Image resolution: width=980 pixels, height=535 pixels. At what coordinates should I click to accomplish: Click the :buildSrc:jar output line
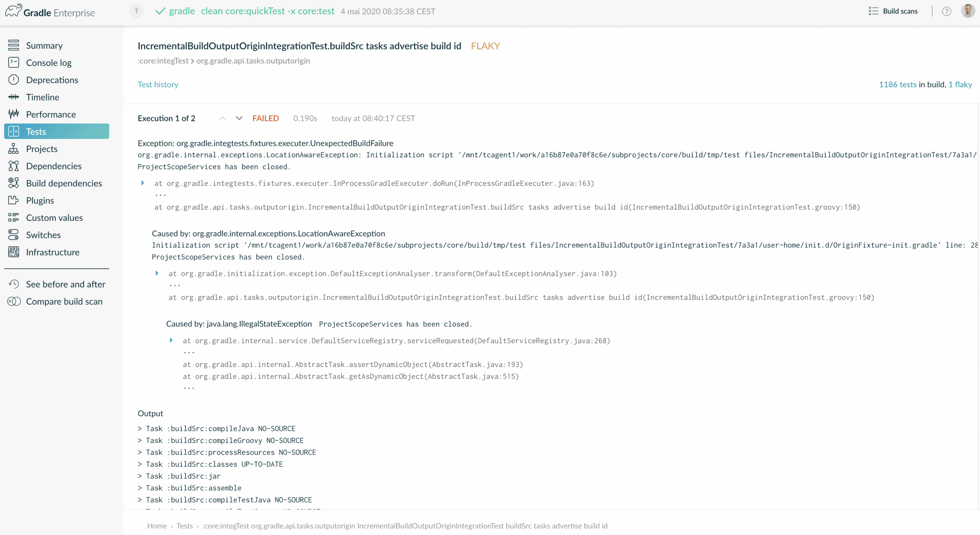click(x=179, y=476)
